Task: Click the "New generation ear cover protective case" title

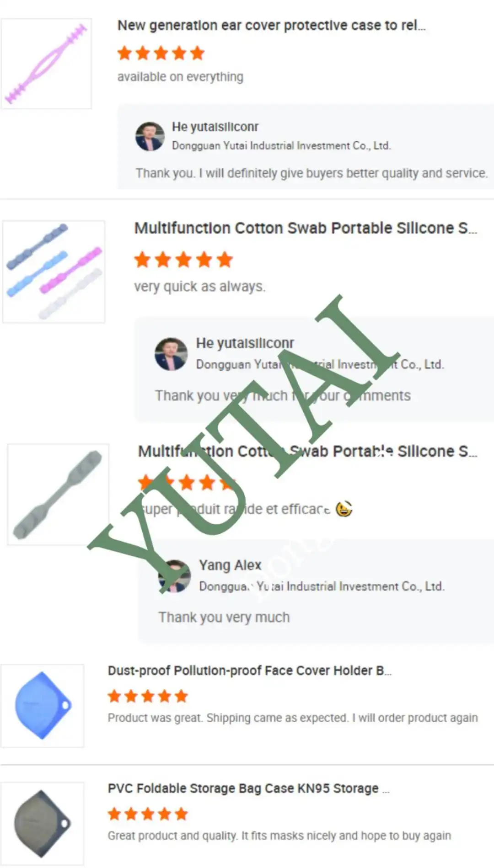Action: click(x=271, y=26)
